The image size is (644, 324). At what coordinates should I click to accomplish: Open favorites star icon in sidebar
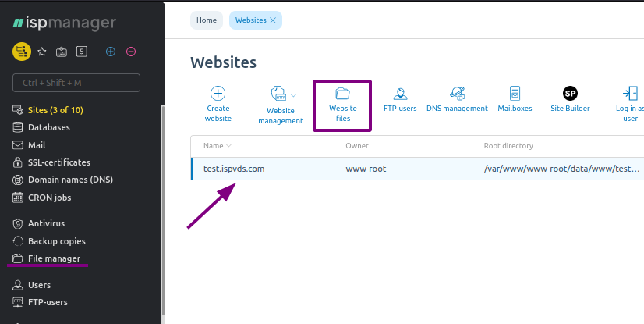[x=42, y=52]
